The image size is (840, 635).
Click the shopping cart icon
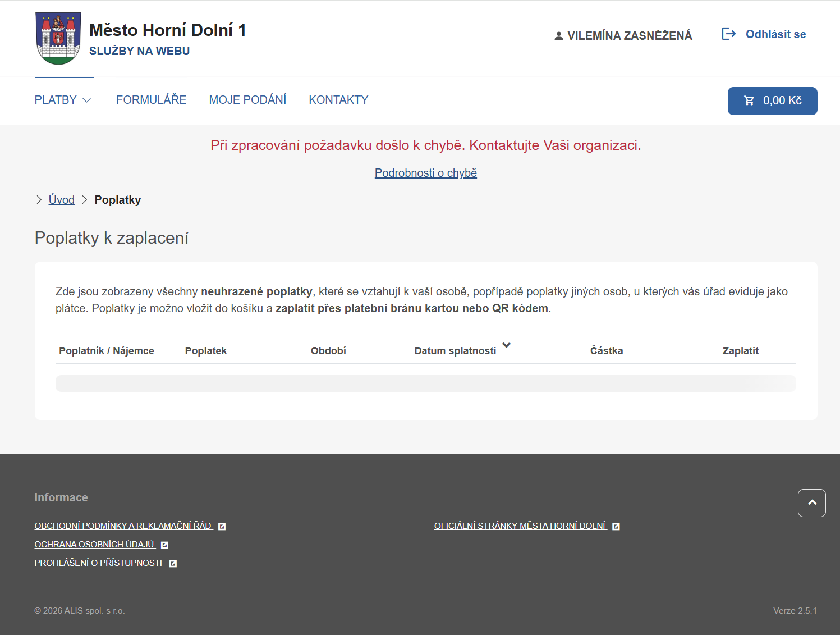tap(749, 100)
